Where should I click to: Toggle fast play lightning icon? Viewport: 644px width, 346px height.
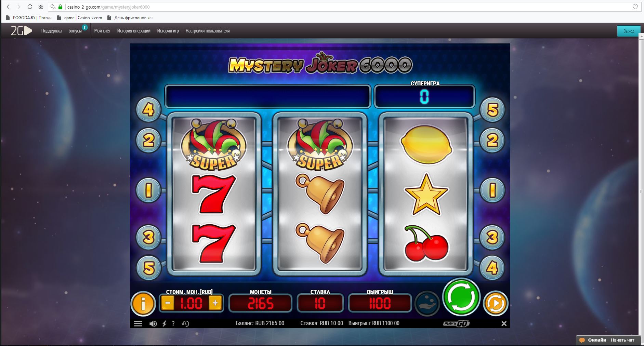pos(164,323)
